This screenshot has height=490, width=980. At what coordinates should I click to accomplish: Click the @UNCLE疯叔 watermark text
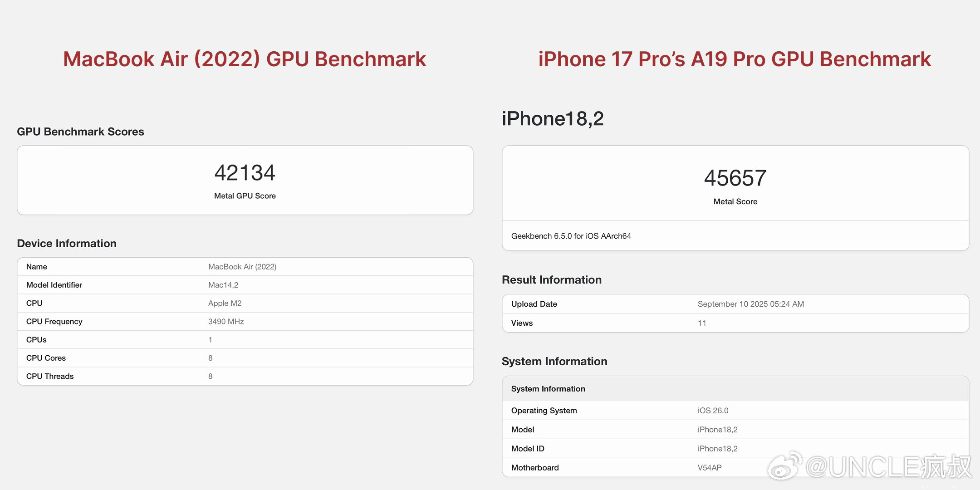tap(888, 467)
